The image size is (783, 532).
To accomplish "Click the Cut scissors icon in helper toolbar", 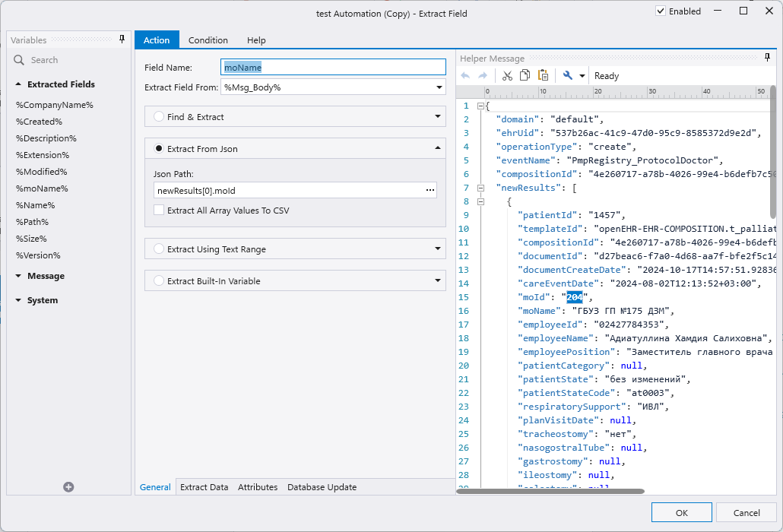I will point(507,75).
